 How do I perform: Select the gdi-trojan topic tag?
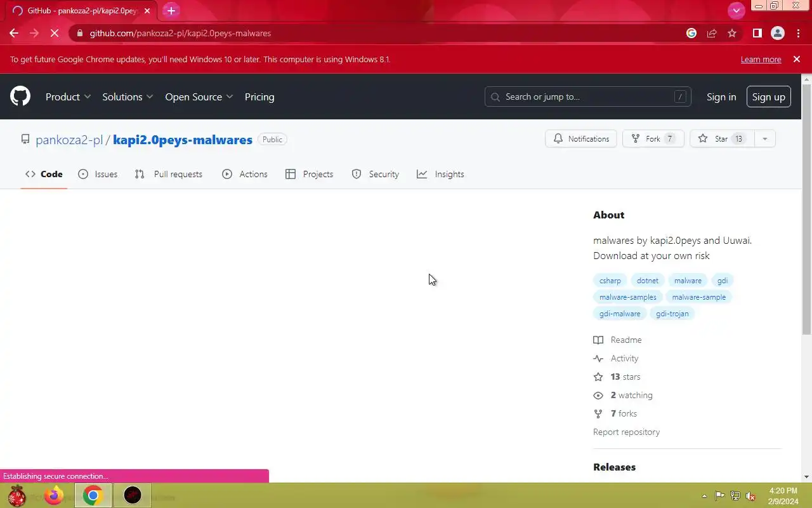click(x=672, y=313)
